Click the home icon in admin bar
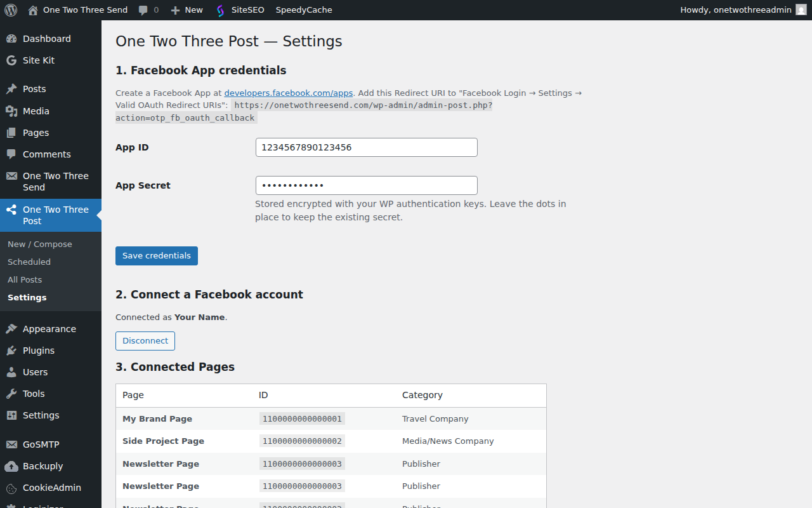Viewport: 812px width, 508px height. click(33, 10)
